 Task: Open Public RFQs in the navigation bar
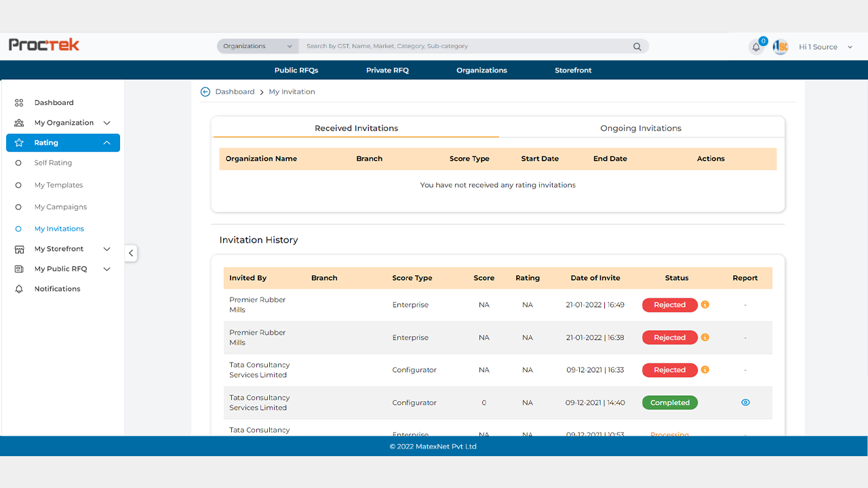point(296,70)
